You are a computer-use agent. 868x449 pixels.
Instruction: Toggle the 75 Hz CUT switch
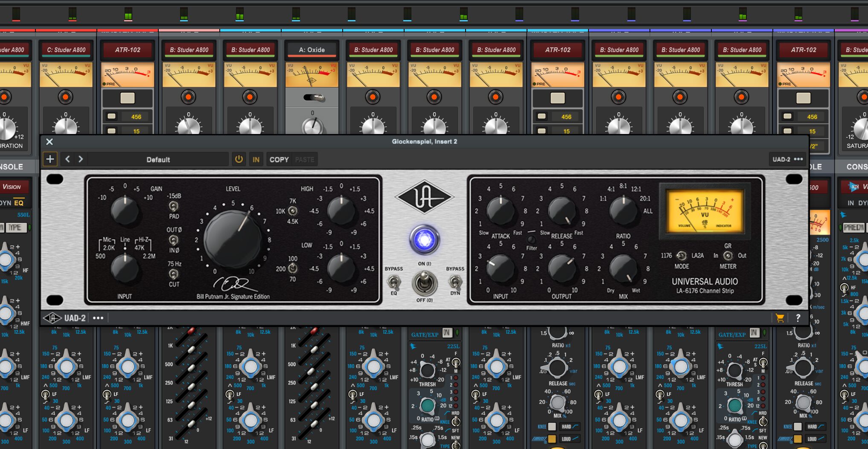tap(174, 274)
